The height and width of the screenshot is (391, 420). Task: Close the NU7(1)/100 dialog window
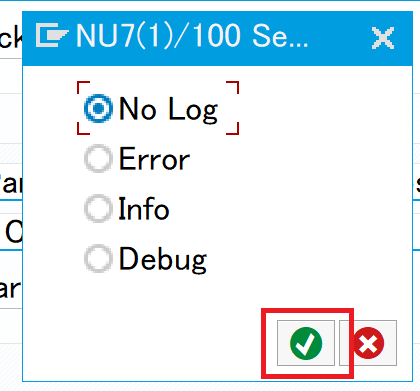[383, 38]
